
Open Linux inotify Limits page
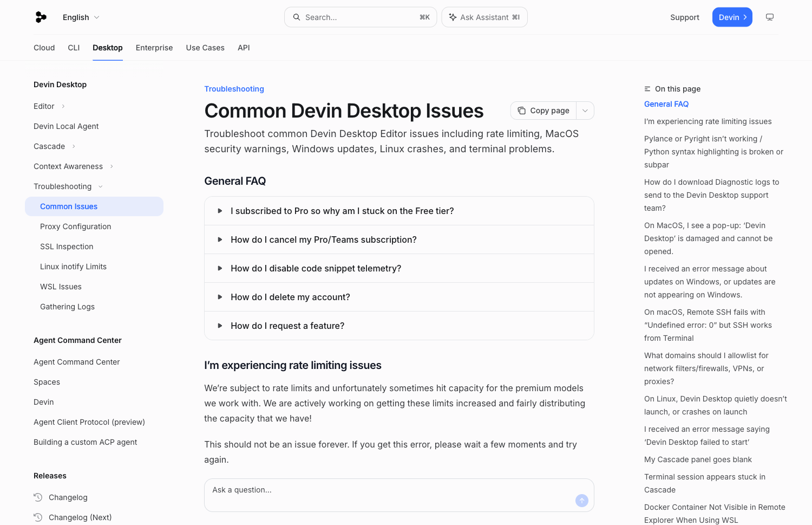click(73, 267)
